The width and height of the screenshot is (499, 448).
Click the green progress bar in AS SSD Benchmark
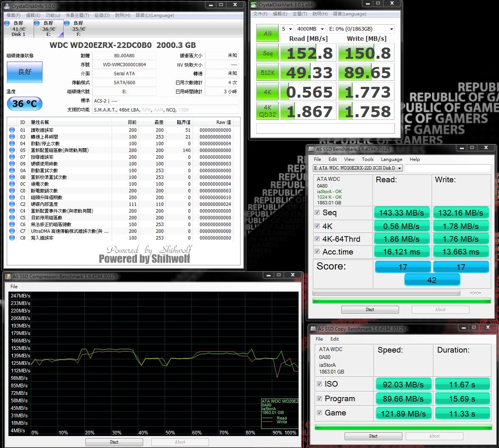click(x=401, y=301)
